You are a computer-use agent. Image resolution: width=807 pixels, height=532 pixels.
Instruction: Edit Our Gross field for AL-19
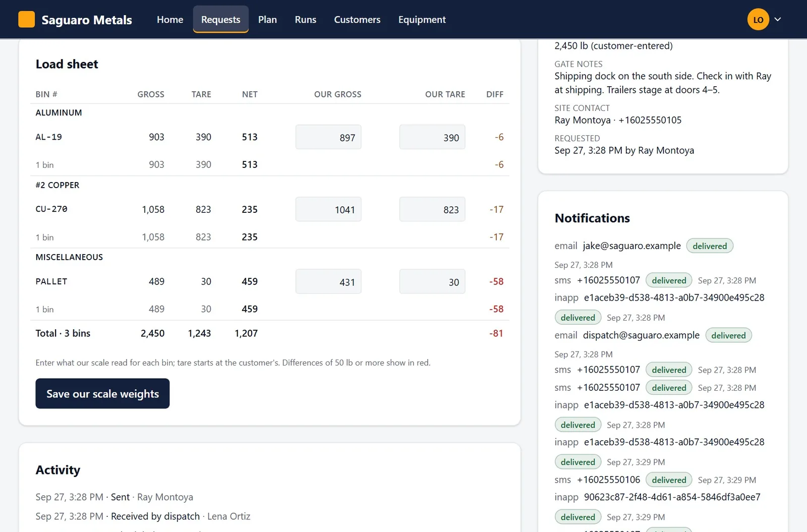[x=328, y=137]
